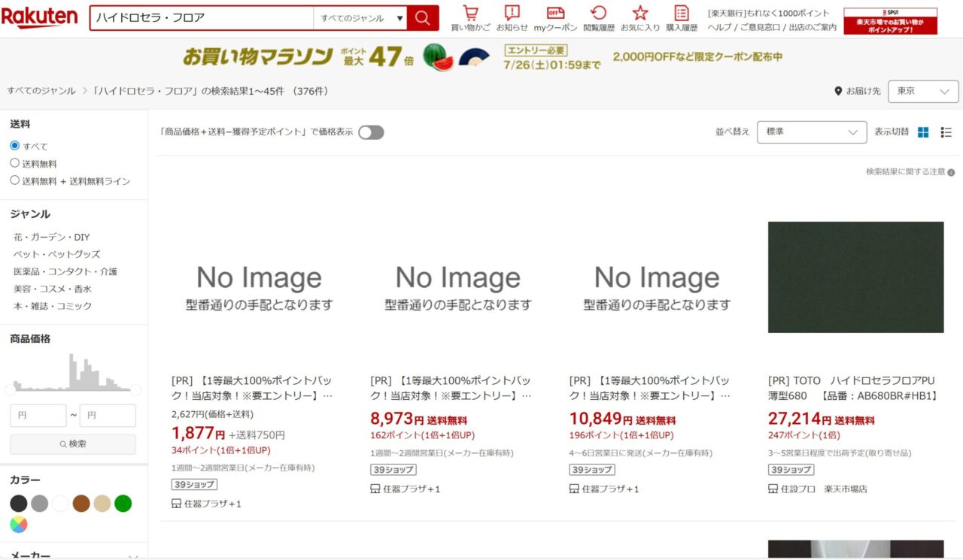Click the left price histogram slider handle
963x560 pixels.
[x=10, y=389]
